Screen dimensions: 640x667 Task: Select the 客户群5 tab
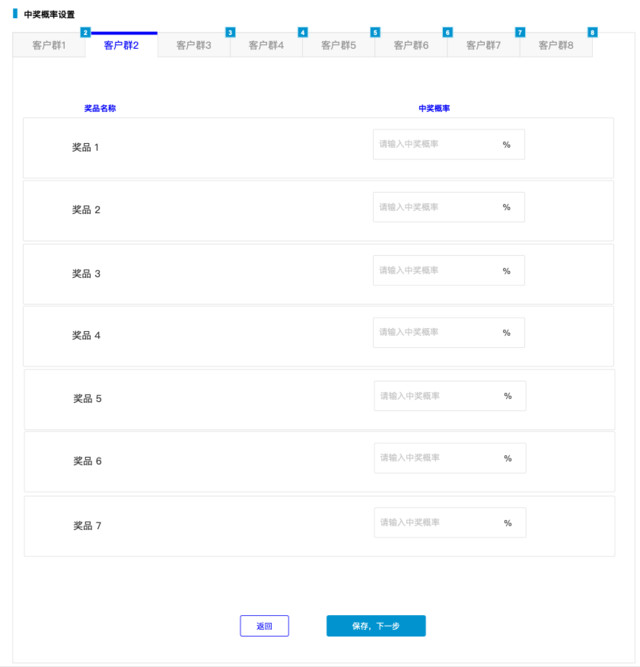tap(339, 45)
